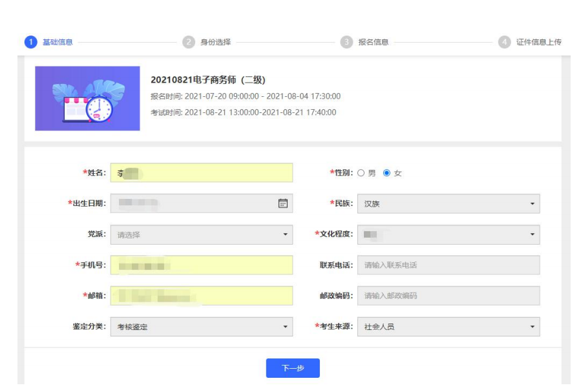Click step 1 circle icon 基础信息
Image resolution: width=581 pixels, height=392 pixels.
click(x=30, y=42)
